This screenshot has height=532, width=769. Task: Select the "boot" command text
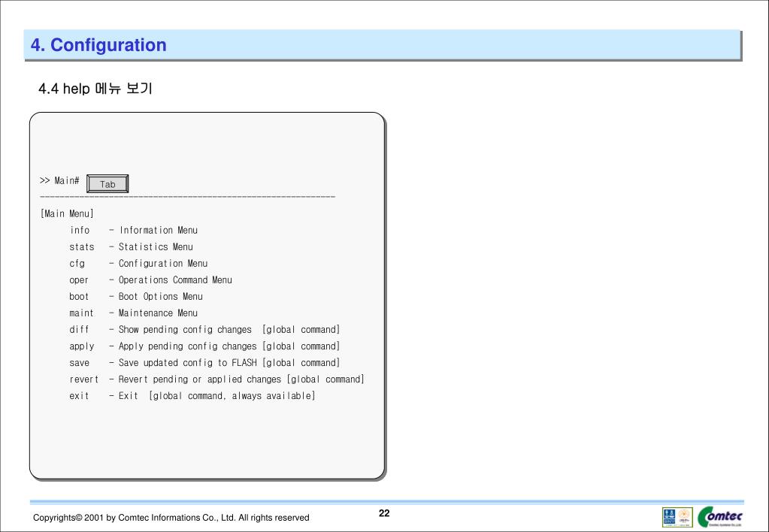78,297
